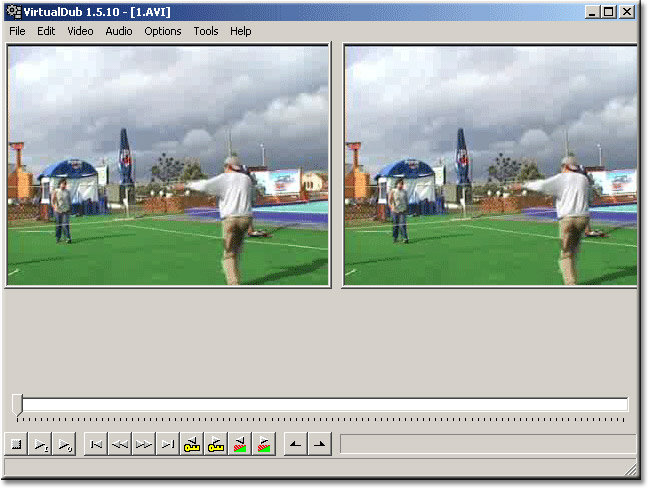Click the output video pane on the right

(490, 165)
